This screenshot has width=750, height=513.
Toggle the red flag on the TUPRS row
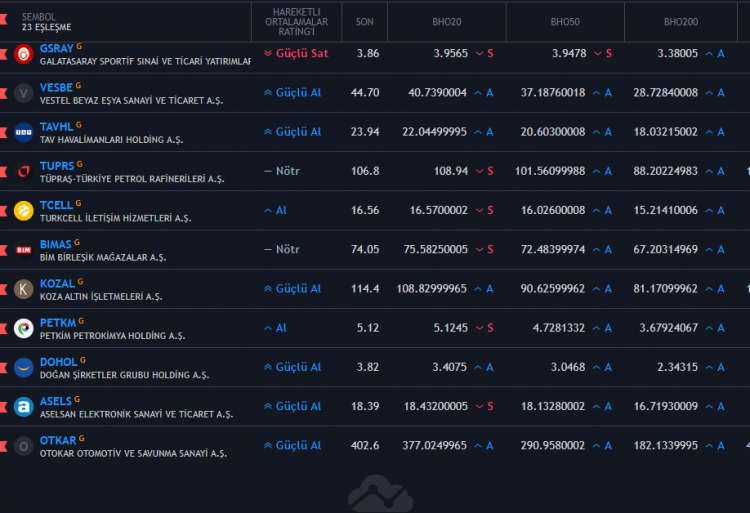[x=3, y=171]
